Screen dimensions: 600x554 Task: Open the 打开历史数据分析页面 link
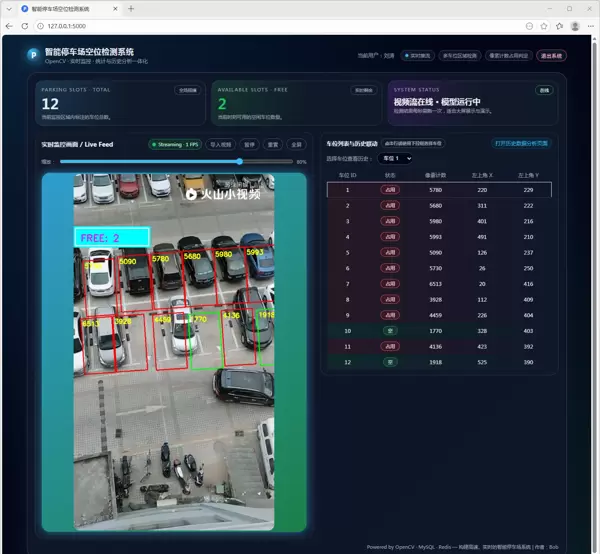[521, 143]
